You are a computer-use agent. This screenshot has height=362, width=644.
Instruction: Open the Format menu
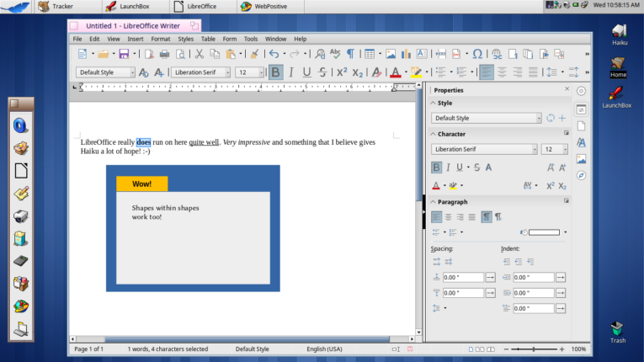coord(160,39)
